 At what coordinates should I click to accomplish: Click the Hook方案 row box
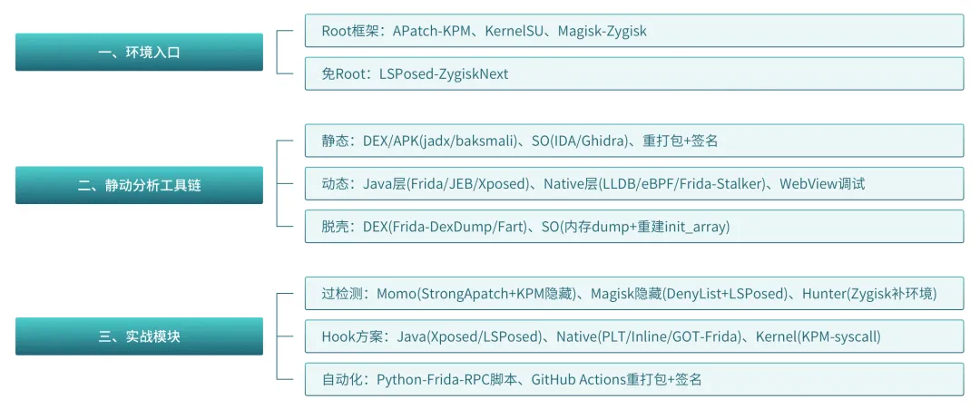[x=633, y=336]
